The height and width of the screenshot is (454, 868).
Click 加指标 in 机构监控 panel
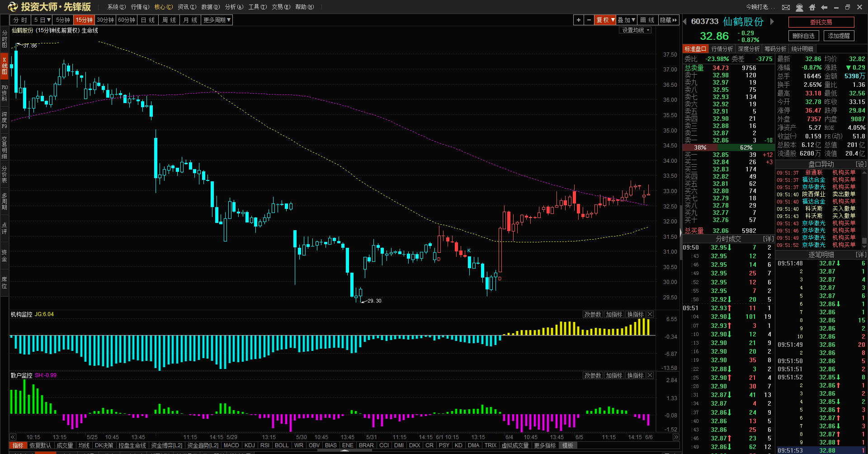tap(614, 314)
